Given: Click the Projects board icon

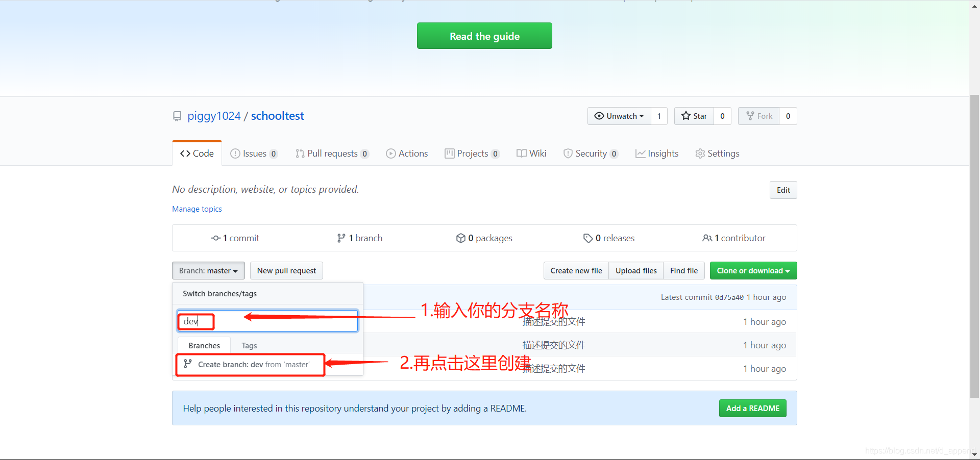Looking at the screenshot, I should 450,154.
